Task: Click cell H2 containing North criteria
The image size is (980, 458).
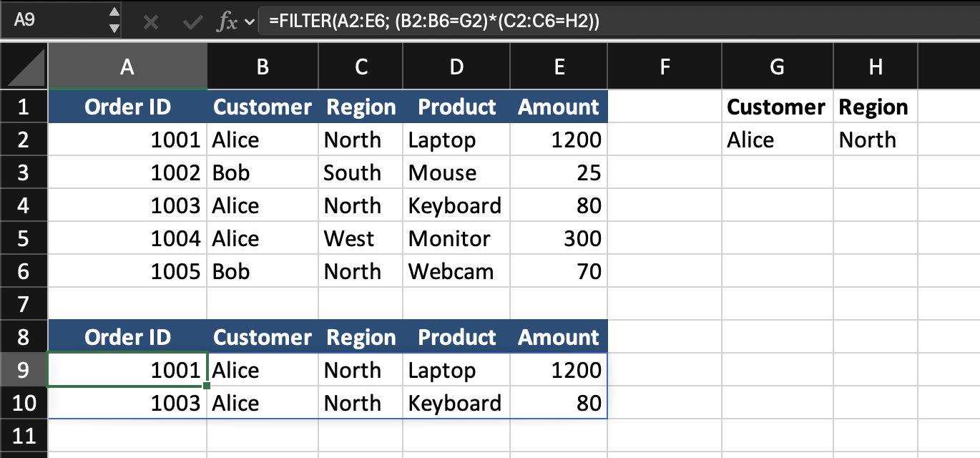Action: (x=875, y=140)
